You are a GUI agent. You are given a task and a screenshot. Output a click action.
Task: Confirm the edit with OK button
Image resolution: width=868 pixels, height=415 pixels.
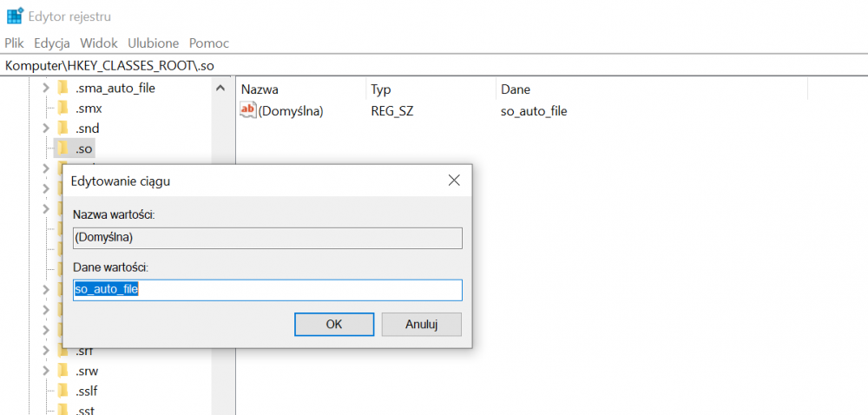point(334,324)
